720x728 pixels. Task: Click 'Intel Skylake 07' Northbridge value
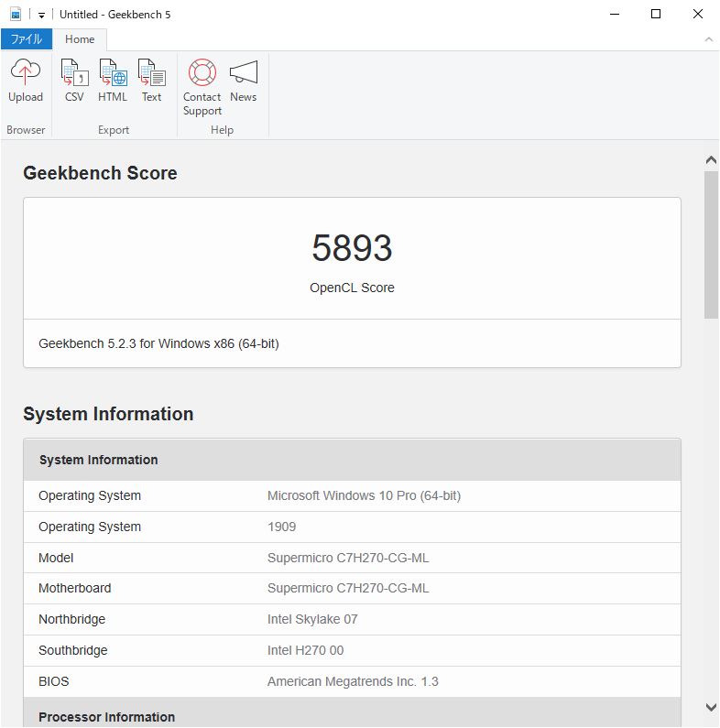312,619
